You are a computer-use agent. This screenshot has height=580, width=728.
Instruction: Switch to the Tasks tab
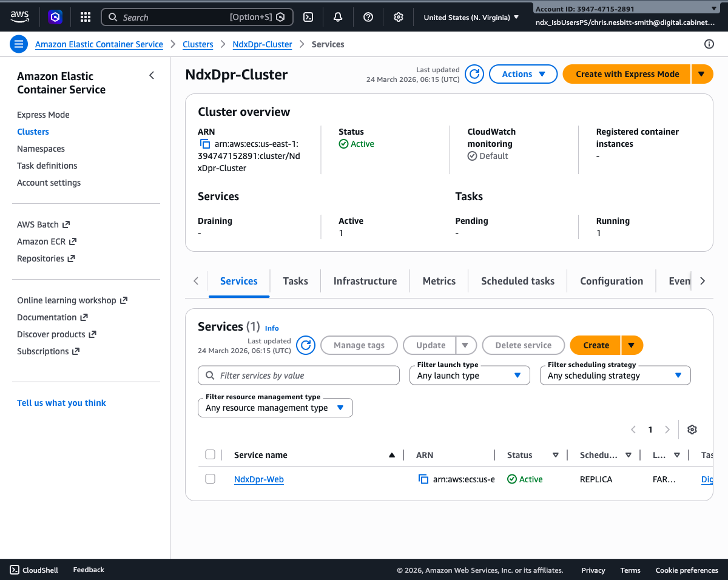tap(295, 281)
